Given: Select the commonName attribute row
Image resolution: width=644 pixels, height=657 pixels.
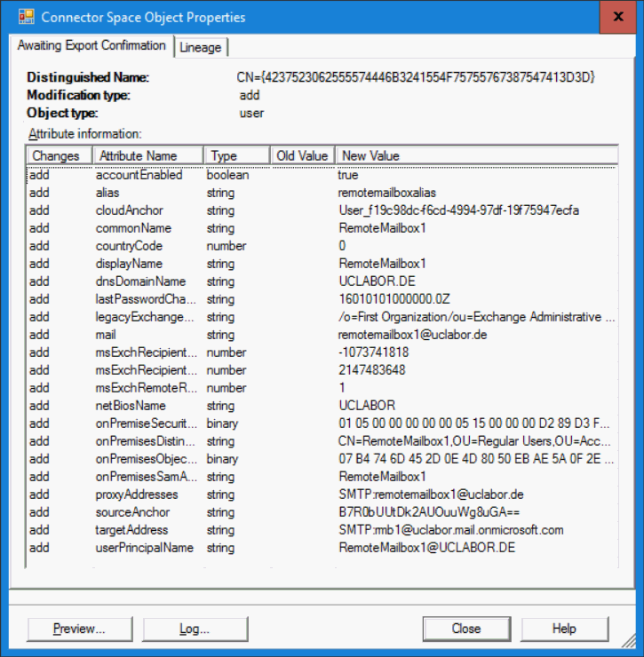Looking at the screenshot, I should [x=322, y=228].
